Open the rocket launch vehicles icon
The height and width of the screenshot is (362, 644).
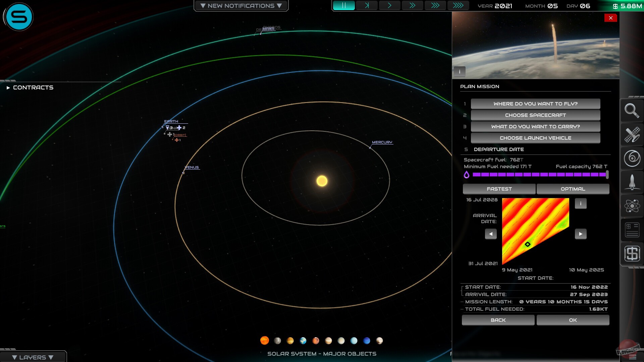click(632, 182)
